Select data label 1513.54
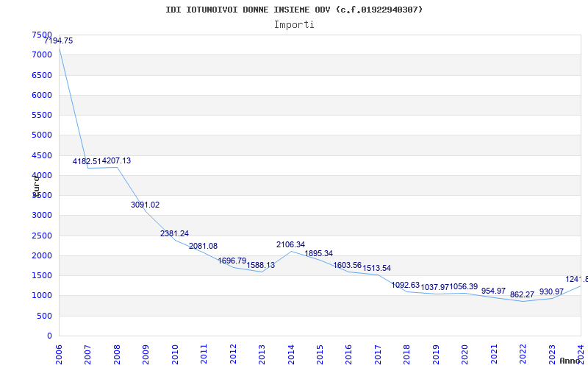 point(377,269)
